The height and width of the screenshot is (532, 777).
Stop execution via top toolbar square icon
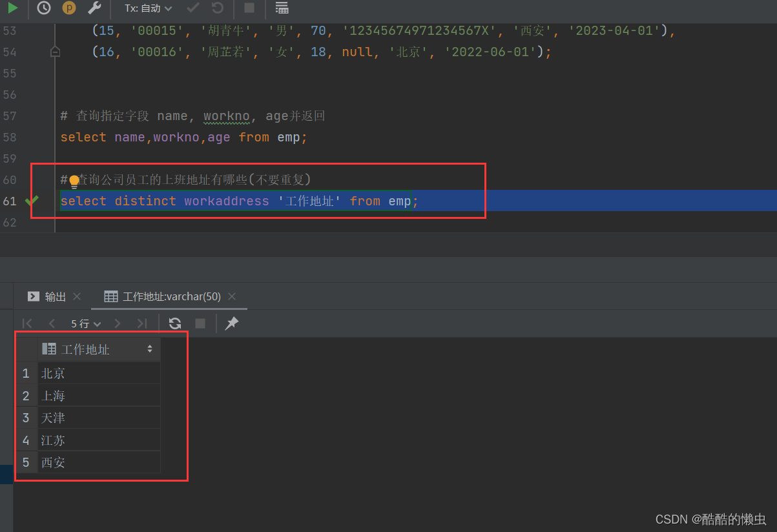pos(249,8)
